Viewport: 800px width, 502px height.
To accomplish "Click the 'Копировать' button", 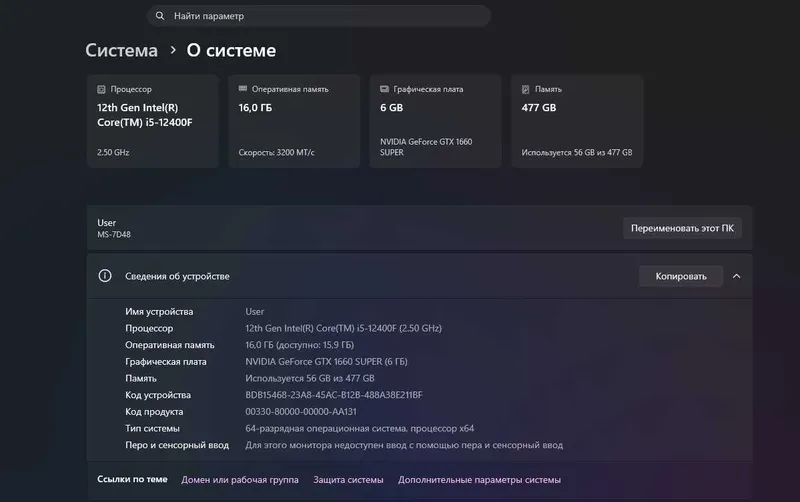I will (681, 276).
